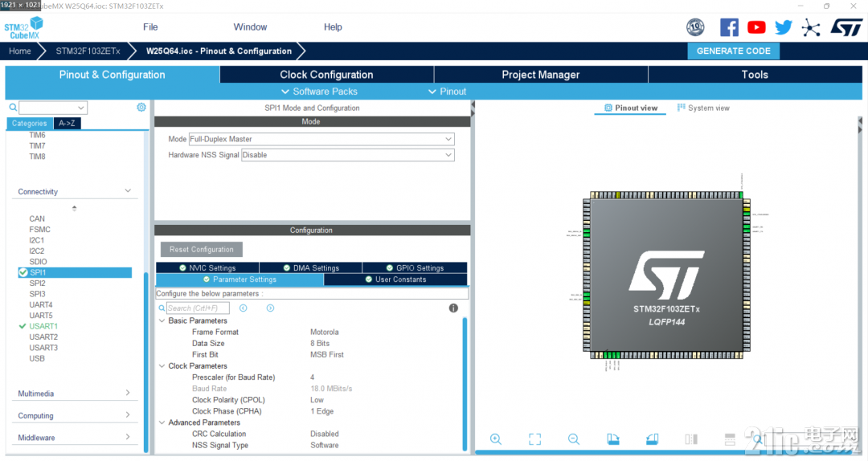The height and width of the screenshot is (461, 868).
Task: Click the parameter search magnifier icon
Action: pos(162,308)
